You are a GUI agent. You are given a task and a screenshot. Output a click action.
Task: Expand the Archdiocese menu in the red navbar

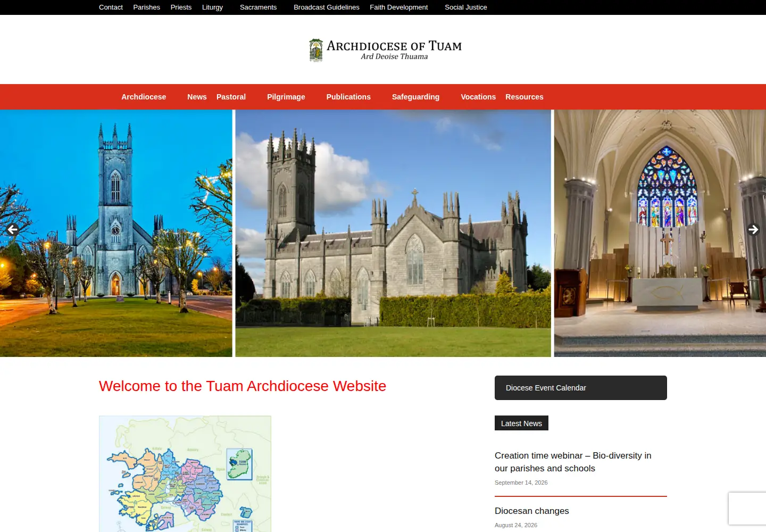[144, 97]
